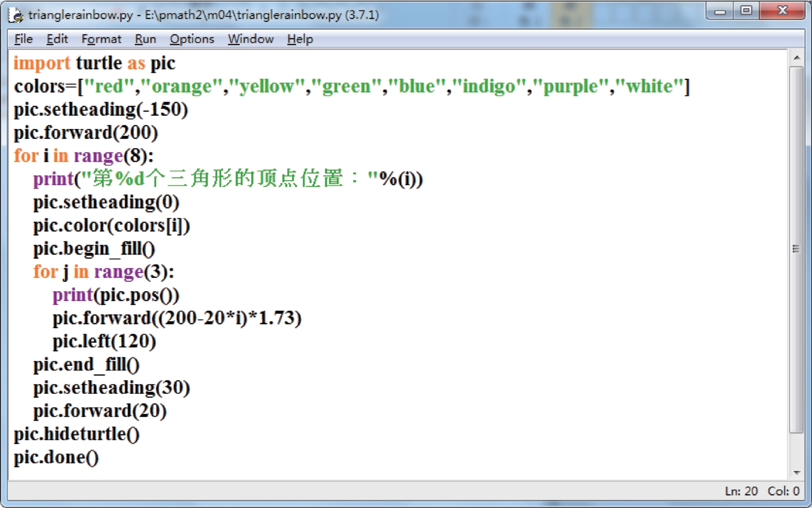This screenshot has width=812, height=508.
Task: Click the "white" string in colors list
Action: coord(650,86)
